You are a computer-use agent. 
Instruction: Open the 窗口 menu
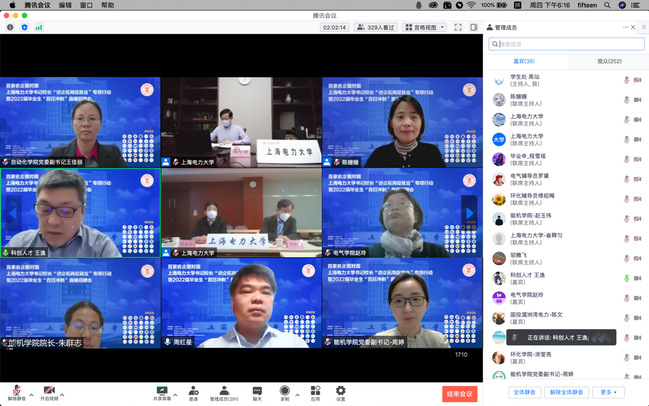pyautogui.click(x=86, y=5)
